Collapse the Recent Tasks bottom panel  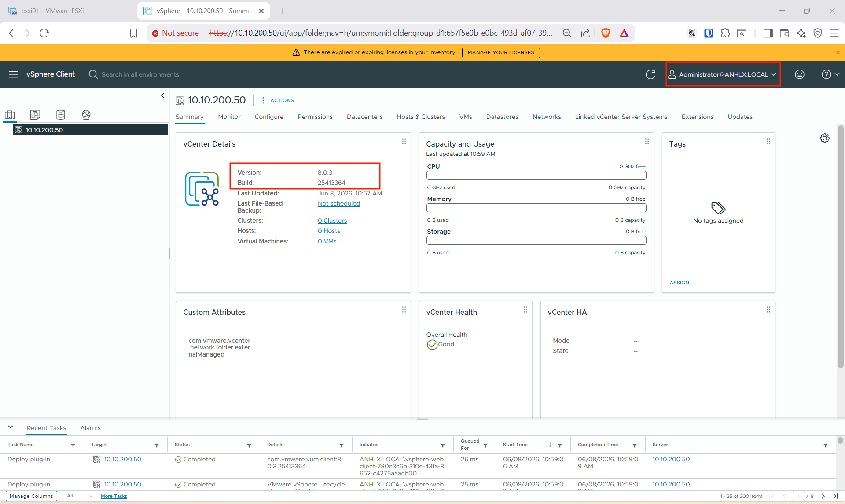pyautogui.click(x=11, y=427)
